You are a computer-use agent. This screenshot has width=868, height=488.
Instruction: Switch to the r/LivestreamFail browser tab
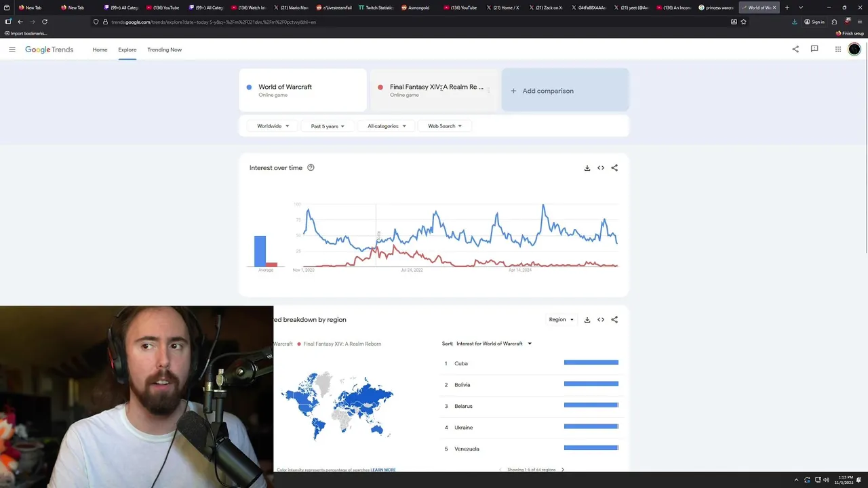click(334, 7)
